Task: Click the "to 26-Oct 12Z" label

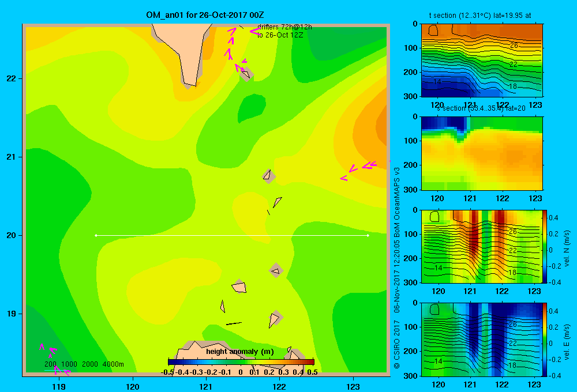Action: pos(280,35)
